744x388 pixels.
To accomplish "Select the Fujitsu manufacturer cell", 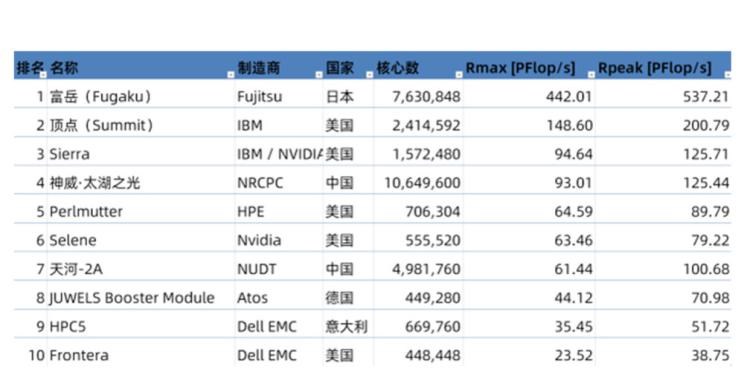I will (279, 97).
